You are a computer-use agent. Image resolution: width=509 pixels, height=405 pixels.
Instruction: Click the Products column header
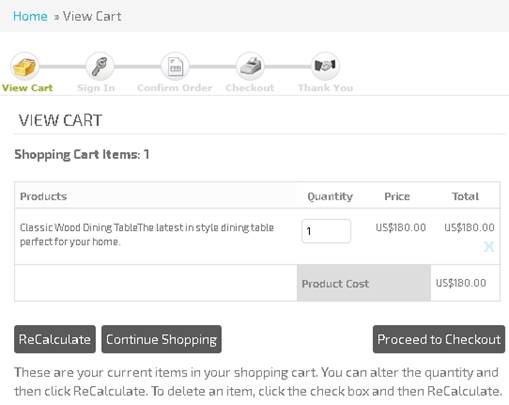(x=43, y=196)
